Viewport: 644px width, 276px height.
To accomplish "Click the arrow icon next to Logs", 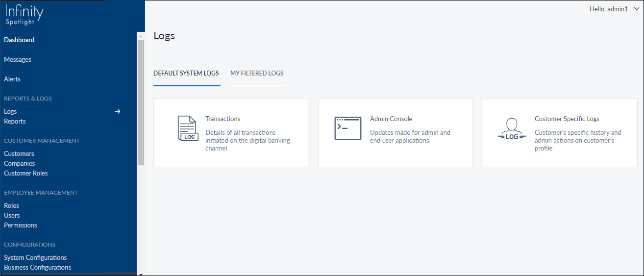I will coord(117,112).
